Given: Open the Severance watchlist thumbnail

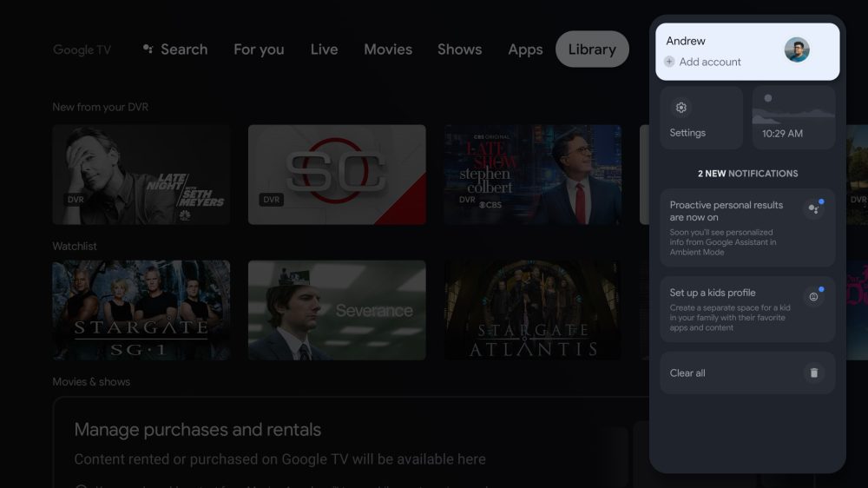Looking at the screenshot, I should tap(337, 310).
